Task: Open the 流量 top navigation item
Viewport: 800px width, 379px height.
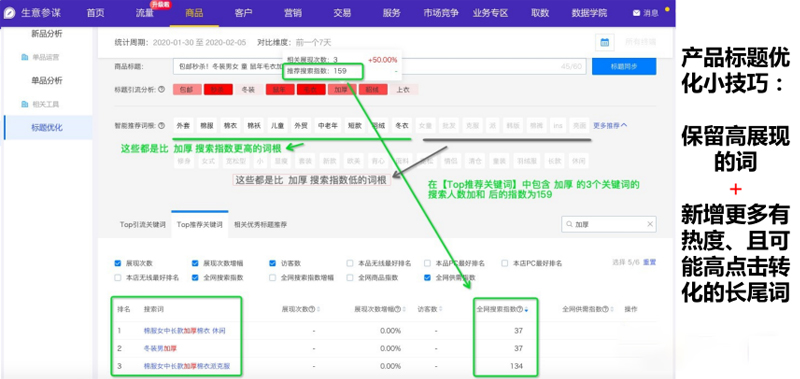Action: 145,13
